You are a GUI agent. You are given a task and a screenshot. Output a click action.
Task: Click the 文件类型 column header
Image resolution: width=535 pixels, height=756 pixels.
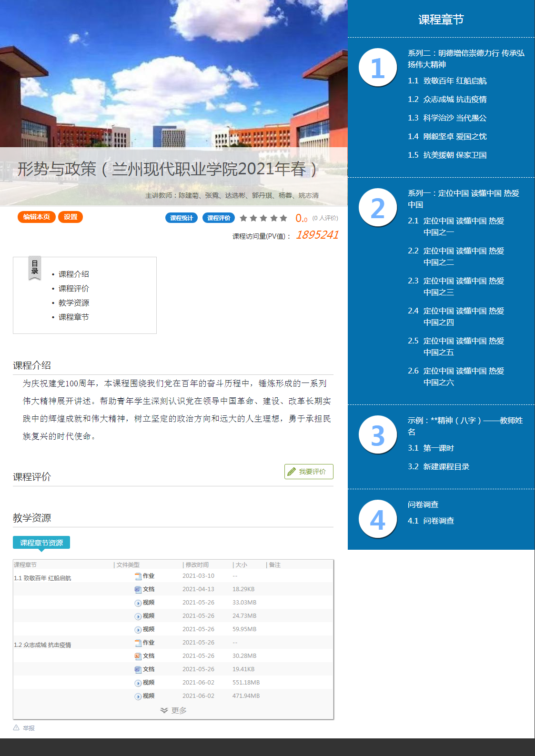[x=128, y=564]
